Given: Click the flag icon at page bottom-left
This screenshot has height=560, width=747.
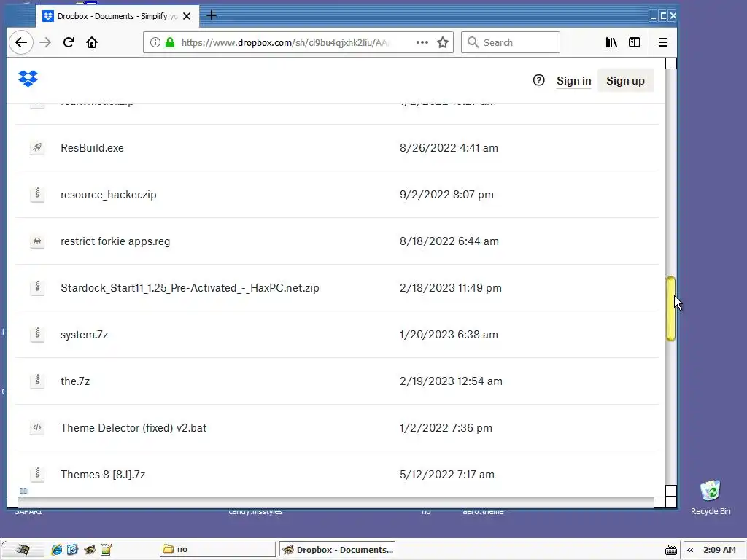Looking at the screenshot, I should tap(24, 491).
